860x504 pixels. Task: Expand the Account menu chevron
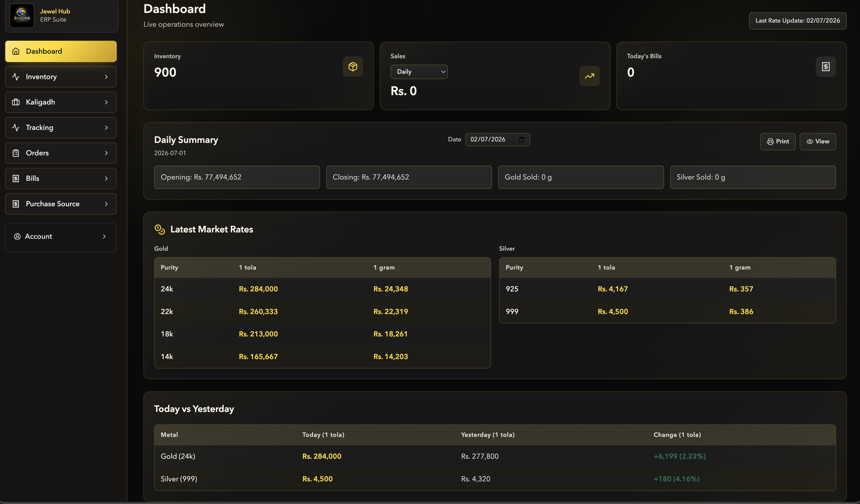point(104,236)
